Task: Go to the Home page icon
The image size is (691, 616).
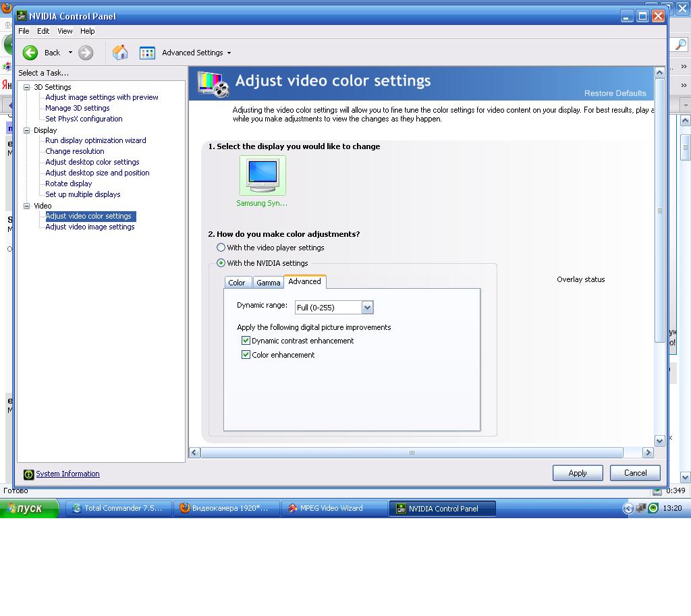Action: pyautogui.click(x=120, y=53)
